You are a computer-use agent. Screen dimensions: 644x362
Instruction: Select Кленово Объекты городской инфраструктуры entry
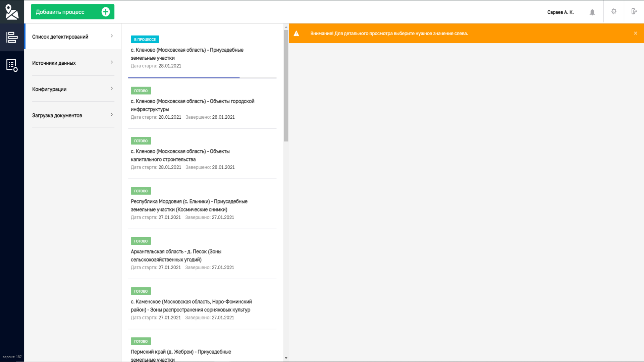[x=202, y=104]
